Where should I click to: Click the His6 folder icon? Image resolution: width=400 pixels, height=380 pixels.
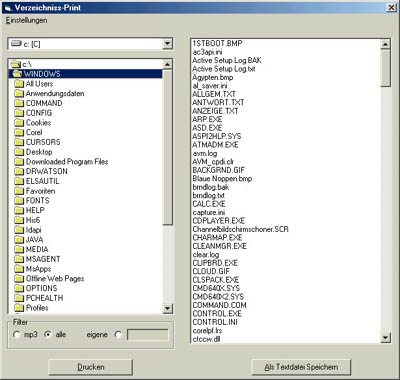tap(19, 220)
